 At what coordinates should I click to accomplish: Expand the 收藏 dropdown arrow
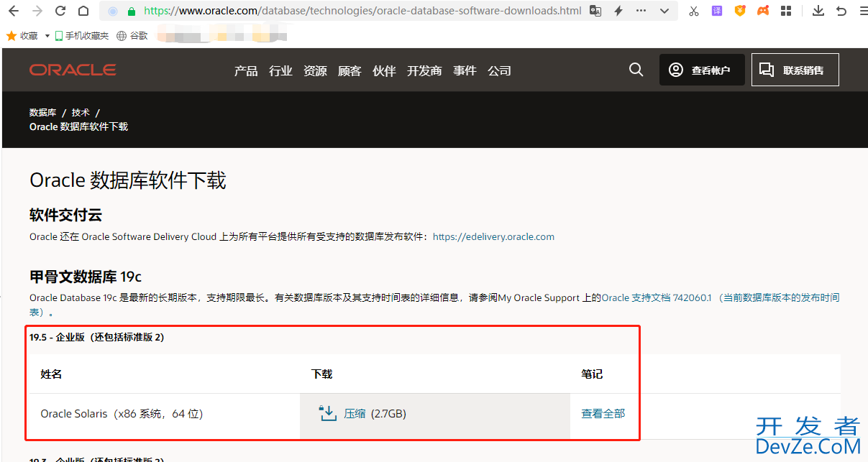(x=47, y=36)
